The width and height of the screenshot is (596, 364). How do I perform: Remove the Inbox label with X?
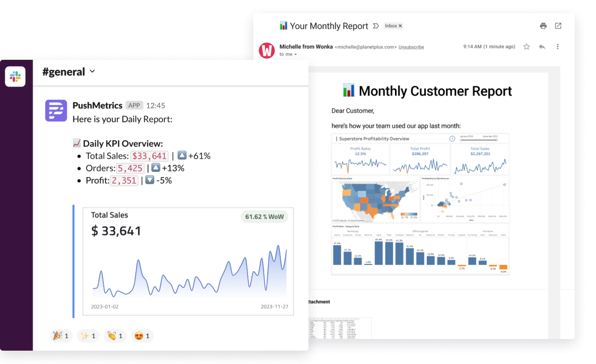[x=400, y=26]
